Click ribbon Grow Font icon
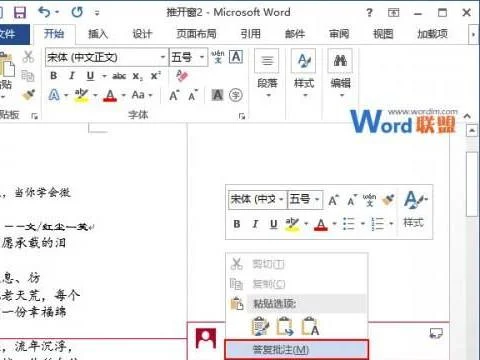 click(x=174, y=96)
